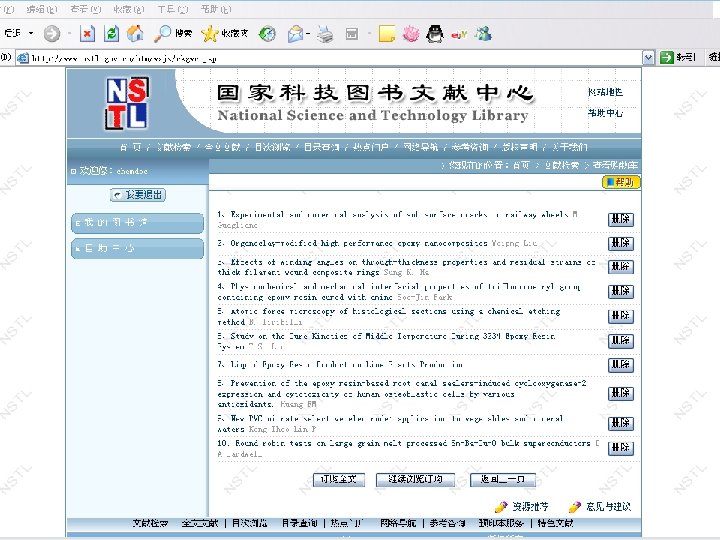Screen dimensions: 720x540
Task: Click the NSTL logo
Action: pos(127,103)
